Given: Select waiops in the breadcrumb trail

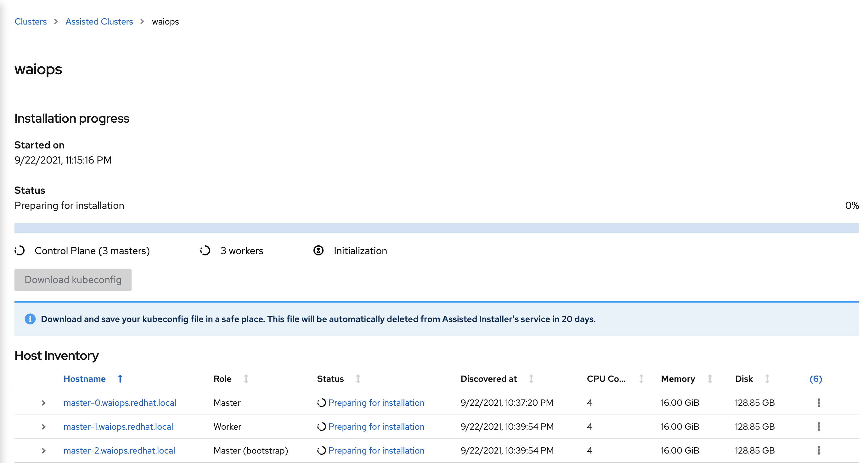Looking at the screenshot, I should [165, 21].
